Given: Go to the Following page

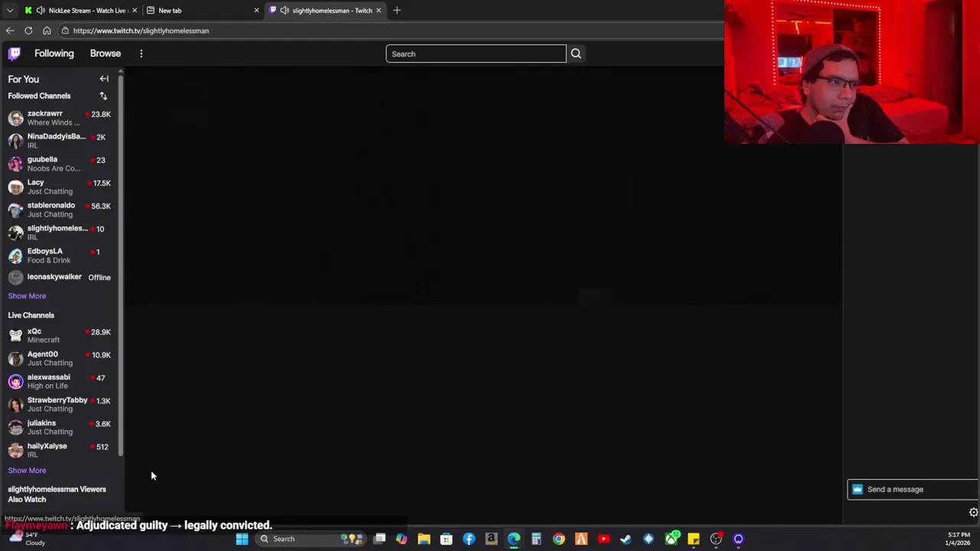Looking at the screenshot, I should (x=54, y=54).
